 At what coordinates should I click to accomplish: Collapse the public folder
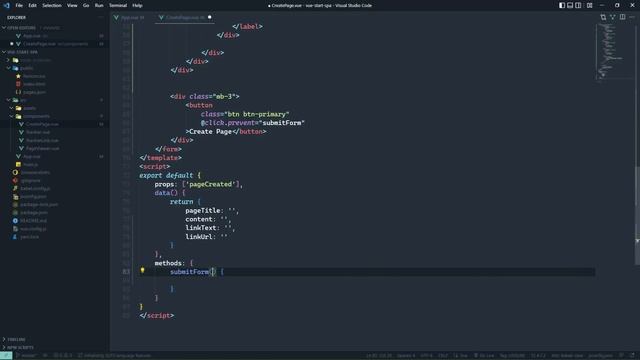coord(8,68)
